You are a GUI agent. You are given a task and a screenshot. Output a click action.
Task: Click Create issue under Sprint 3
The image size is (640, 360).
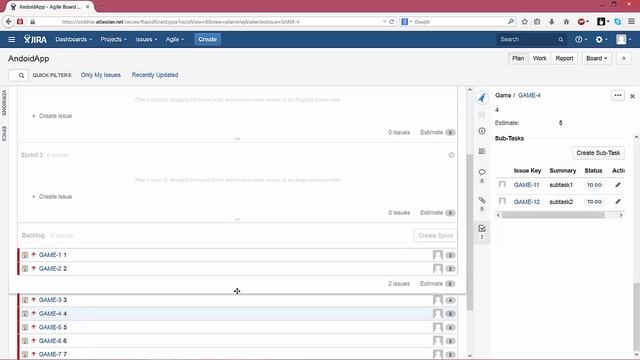(52, 197)
